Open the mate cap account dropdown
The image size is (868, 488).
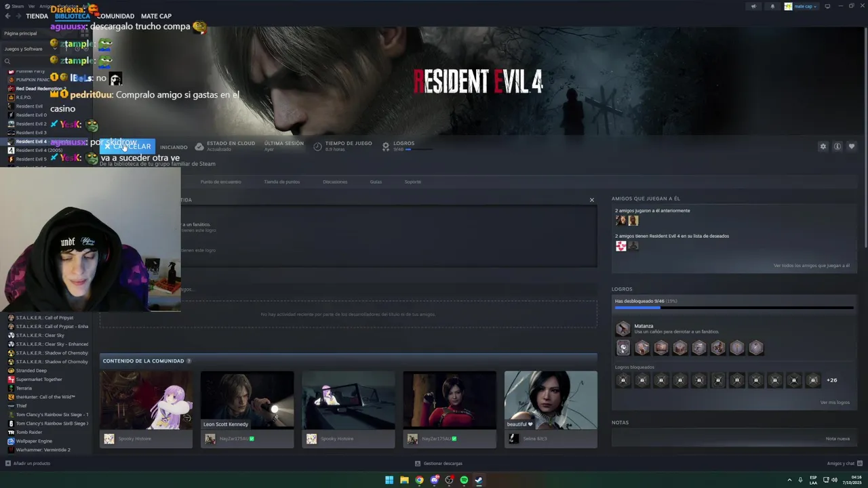tap(801, 6)
